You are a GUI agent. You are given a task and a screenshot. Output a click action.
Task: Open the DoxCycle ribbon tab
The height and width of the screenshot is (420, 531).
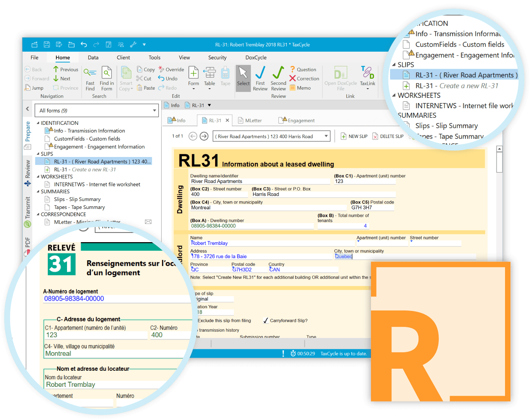[x=256, y=57]
